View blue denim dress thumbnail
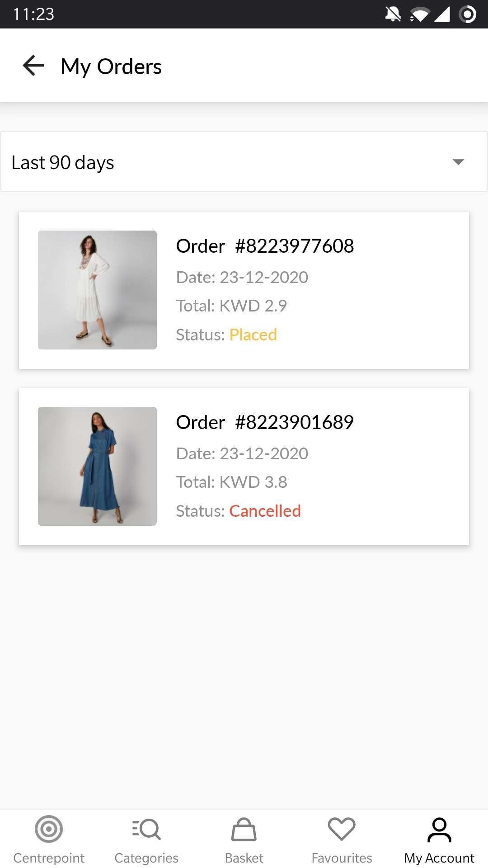This screenshot has width=488, height=868. coord(97,466)
